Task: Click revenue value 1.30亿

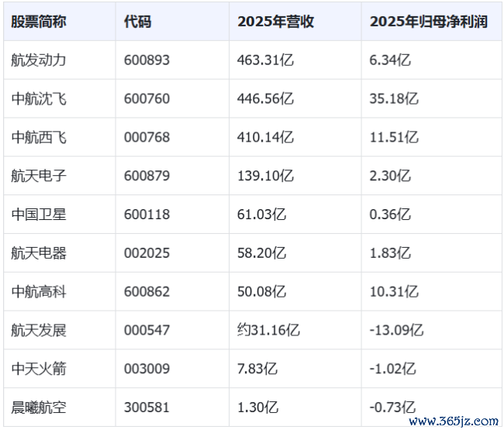Action: [257, 407]
